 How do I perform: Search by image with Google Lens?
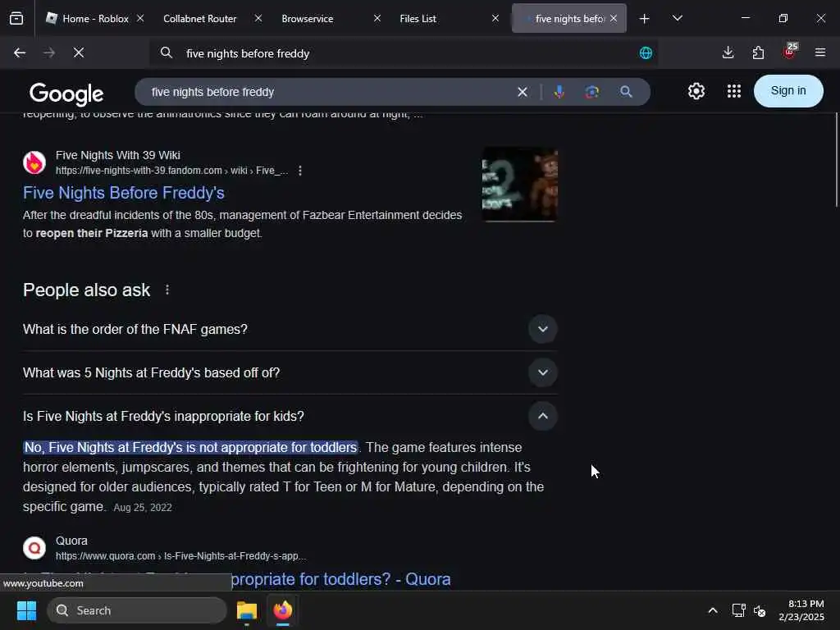pos(592,92)
